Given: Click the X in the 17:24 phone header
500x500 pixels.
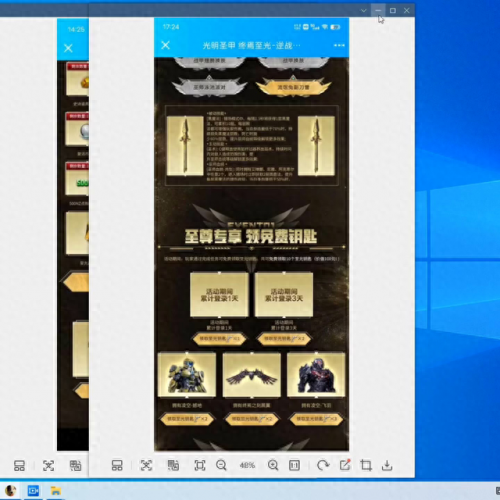Looking at the screenshot, I should tap(165, 45).
